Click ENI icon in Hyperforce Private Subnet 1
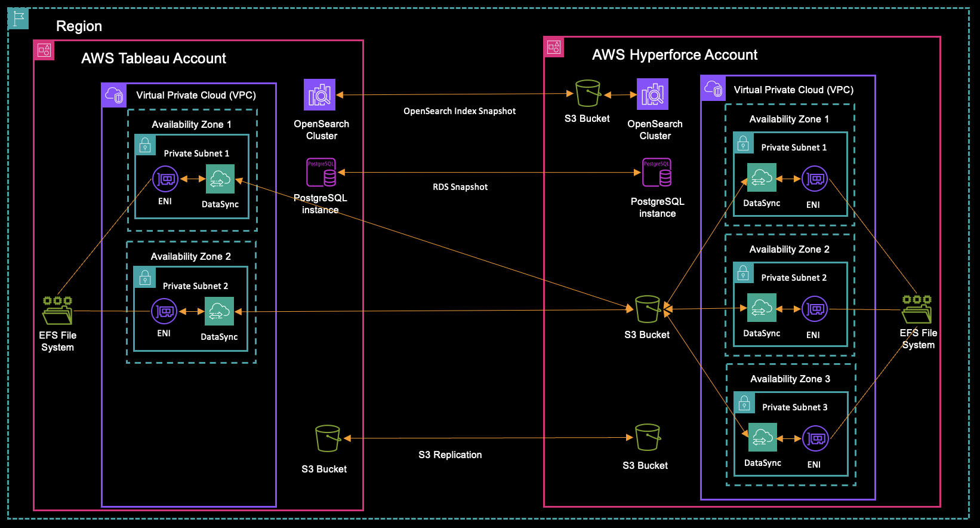The image size is (980, 528). 815,179
